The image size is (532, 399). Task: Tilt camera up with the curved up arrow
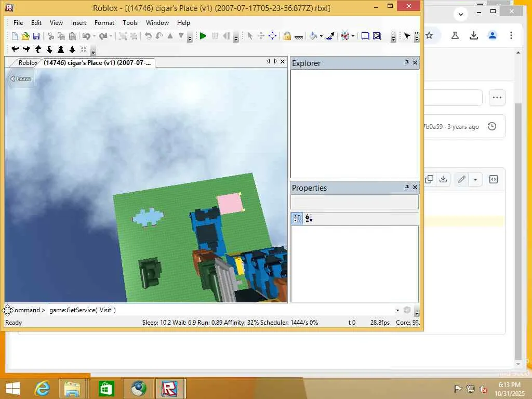[x=38, y=49]
